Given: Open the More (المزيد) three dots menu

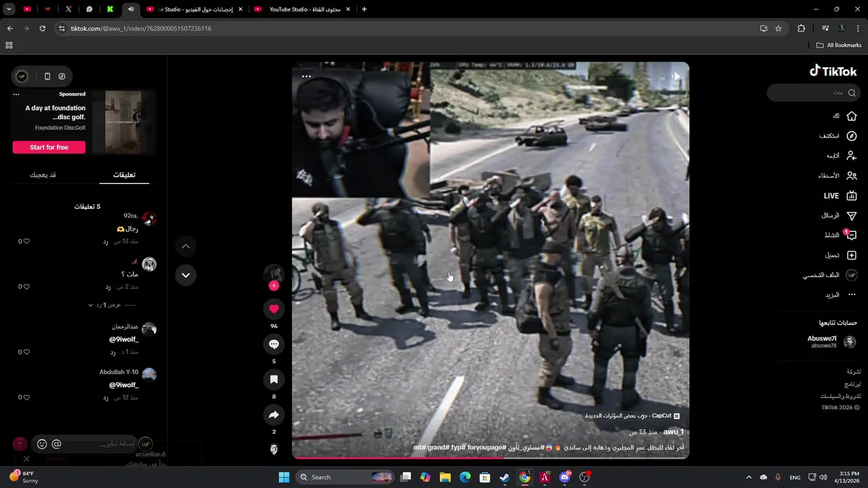Looking at the screenshot, I should tap(852, 295).
